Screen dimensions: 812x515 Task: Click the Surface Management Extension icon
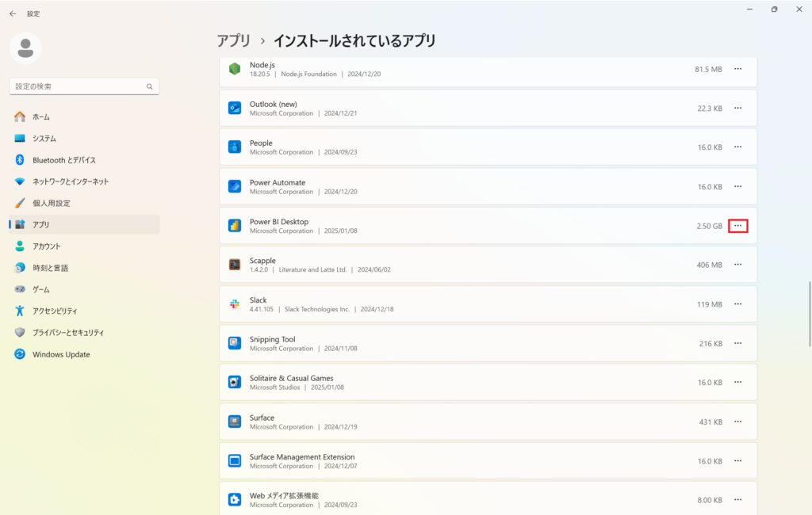click(235, 460)
